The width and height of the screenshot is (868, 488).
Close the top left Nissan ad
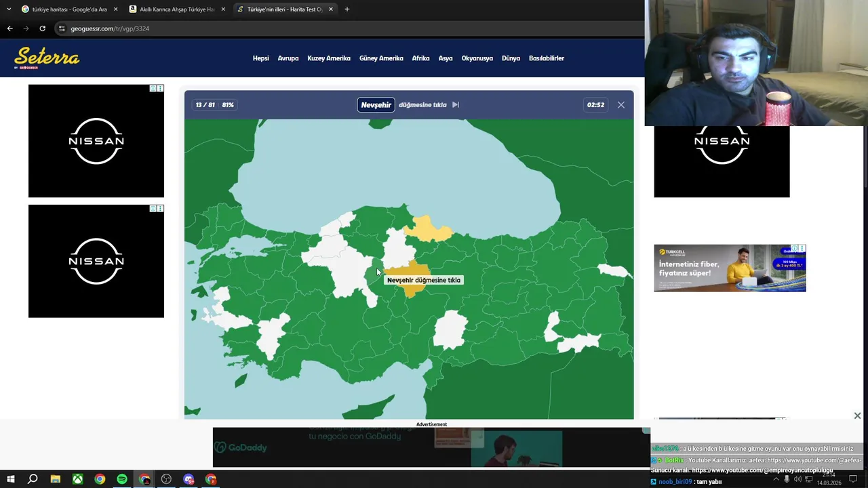coord(160,88)
